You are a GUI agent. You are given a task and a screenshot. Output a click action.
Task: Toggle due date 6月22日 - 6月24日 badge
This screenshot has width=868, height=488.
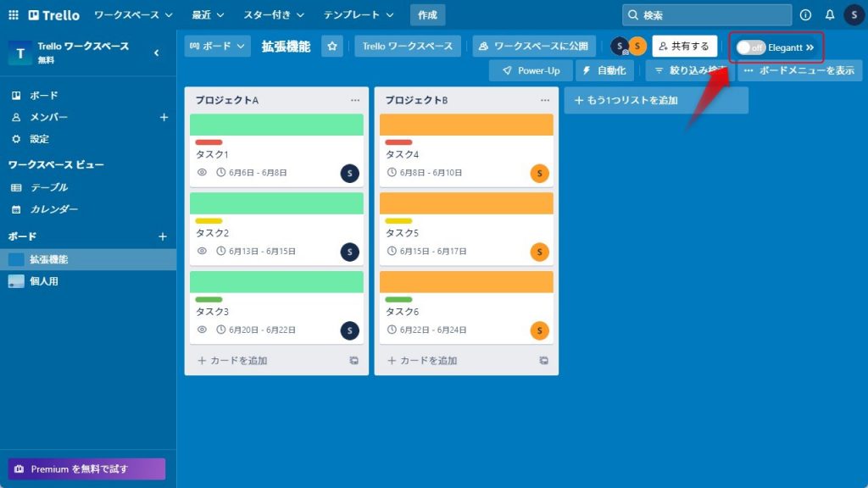coord(426,330)
